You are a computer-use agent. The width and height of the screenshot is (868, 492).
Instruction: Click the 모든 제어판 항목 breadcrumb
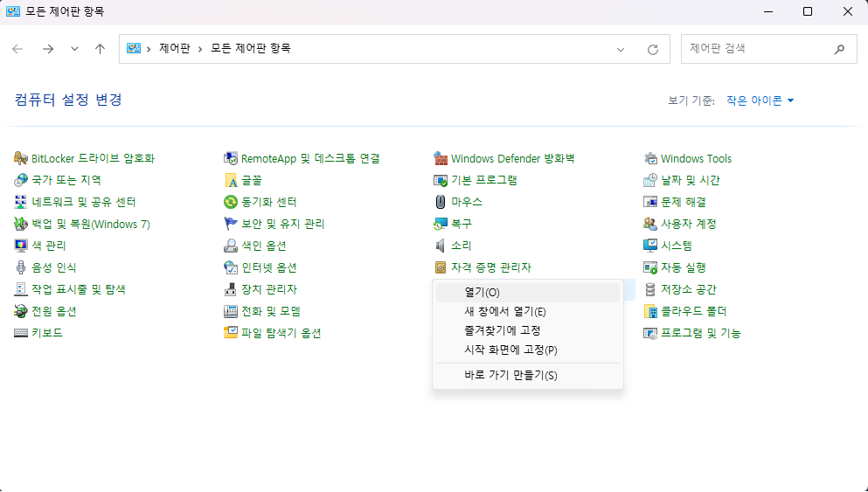[250, 49]
